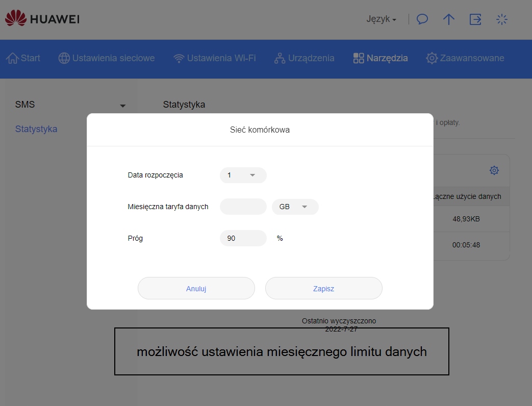Expand the SMS sidebar section
Image resolution: width=532 pixels, height=406 pixels.
(70, 105)
